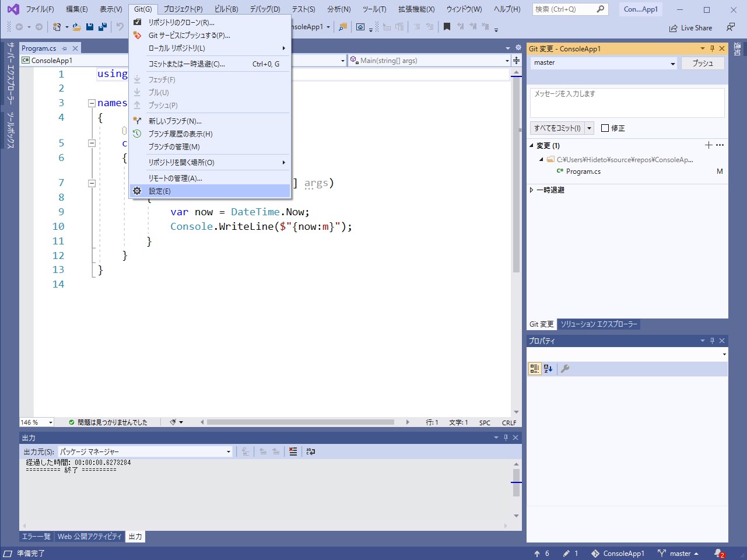
Task: Collapse the class code block
Action: click(x=92, y=143)
